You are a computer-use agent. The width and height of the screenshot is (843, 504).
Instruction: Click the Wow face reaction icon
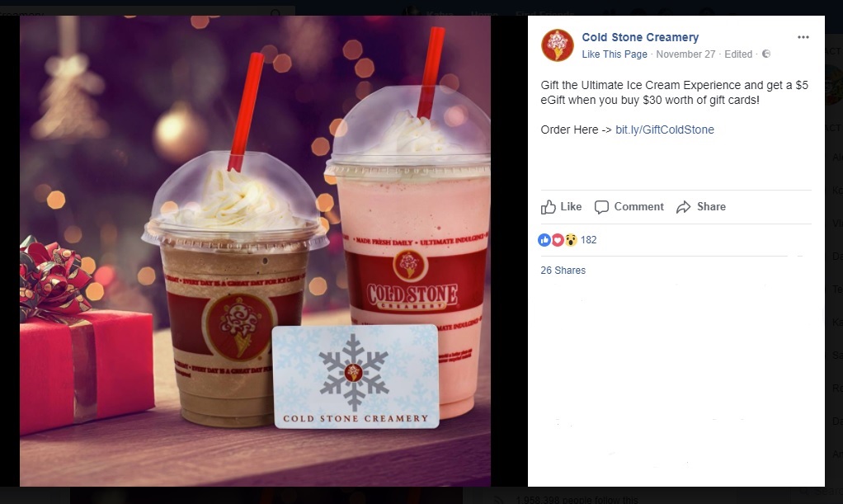(x=571, y=240)
